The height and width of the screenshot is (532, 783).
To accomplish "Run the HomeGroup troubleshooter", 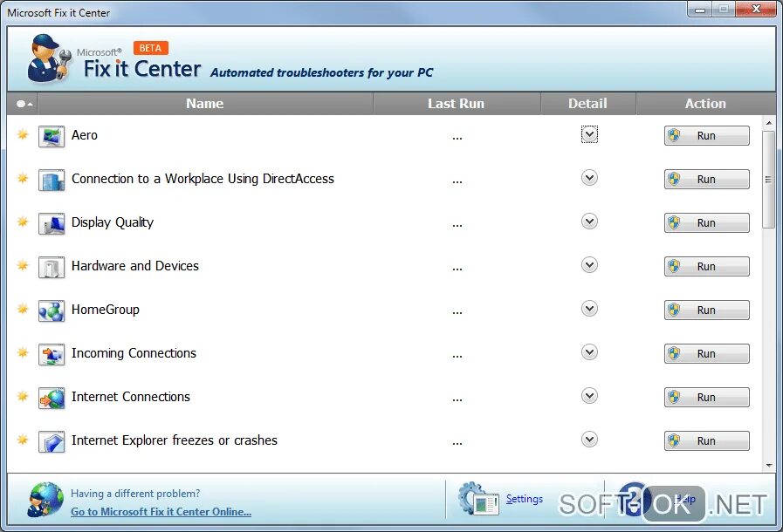I will [x=706, y=310].
